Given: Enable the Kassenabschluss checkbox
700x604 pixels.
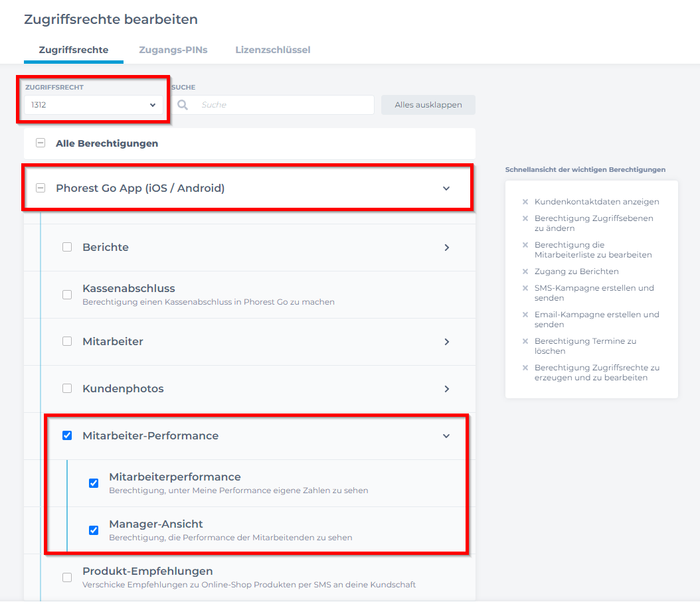Looking at the screenshot, I should pyautogui.click(x=67, y=295).
